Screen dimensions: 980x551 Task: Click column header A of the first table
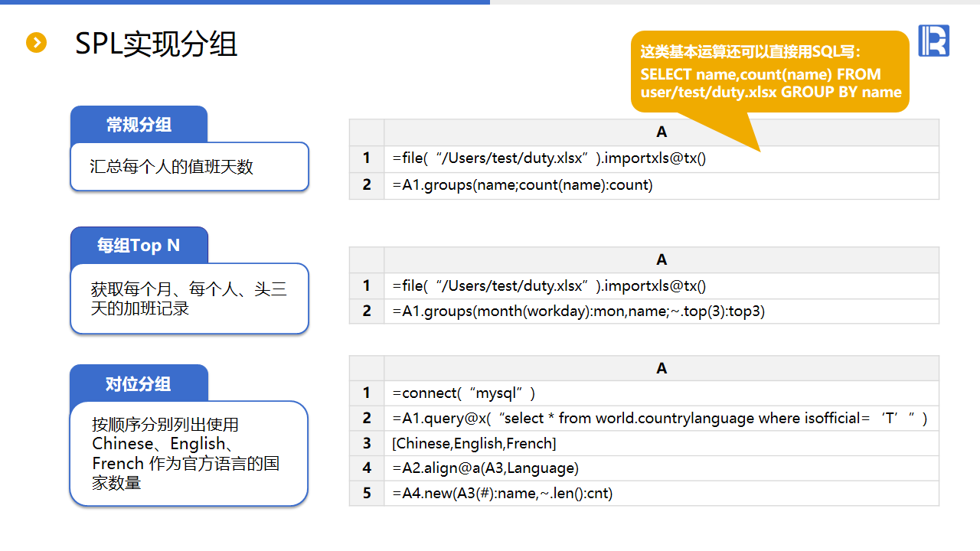click(661, 132)
